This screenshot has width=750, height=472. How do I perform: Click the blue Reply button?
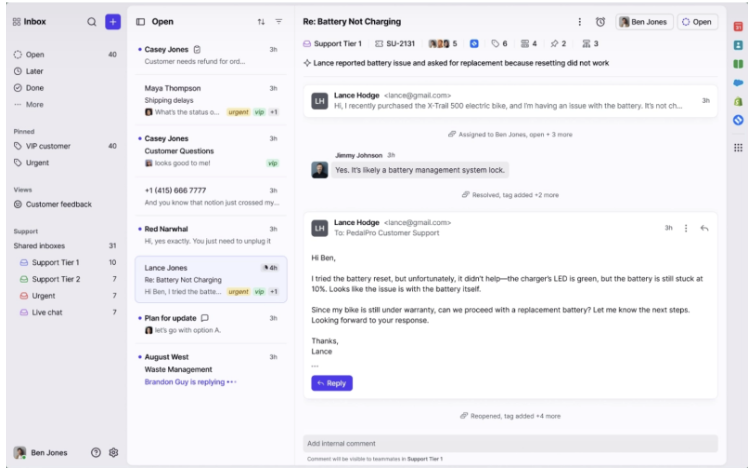click(332, 383)
